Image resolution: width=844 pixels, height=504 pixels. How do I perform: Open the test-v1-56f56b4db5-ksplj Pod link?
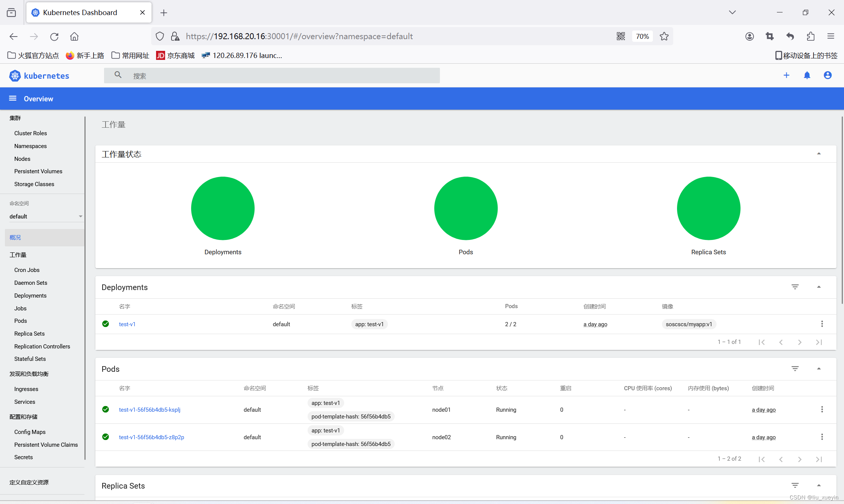pyautogui.click(x=150, y=409)
